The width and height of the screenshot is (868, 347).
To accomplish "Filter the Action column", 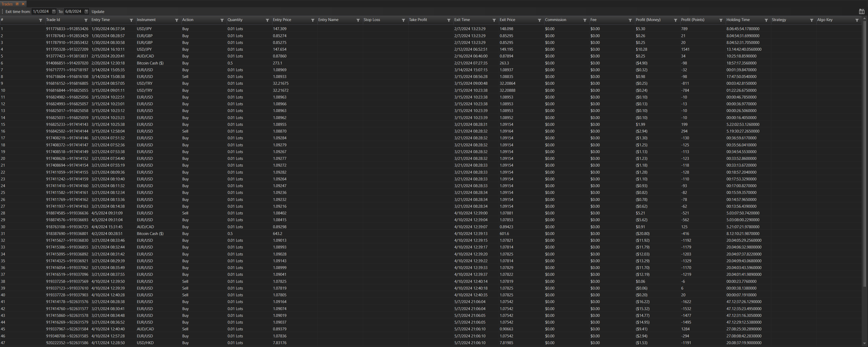I will click(222, 20).
